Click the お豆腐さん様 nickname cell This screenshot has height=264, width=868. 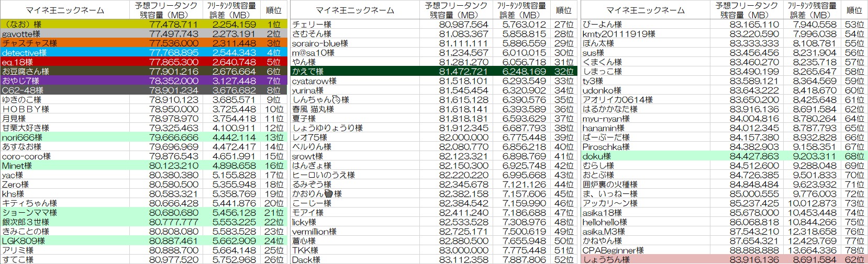[x=65, y=72]
